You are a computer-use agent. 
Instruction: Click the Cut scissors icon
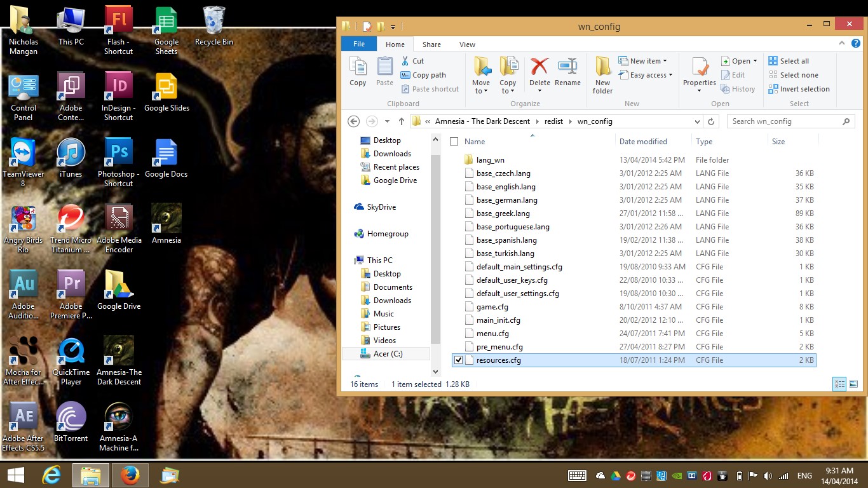pos(405,61)
